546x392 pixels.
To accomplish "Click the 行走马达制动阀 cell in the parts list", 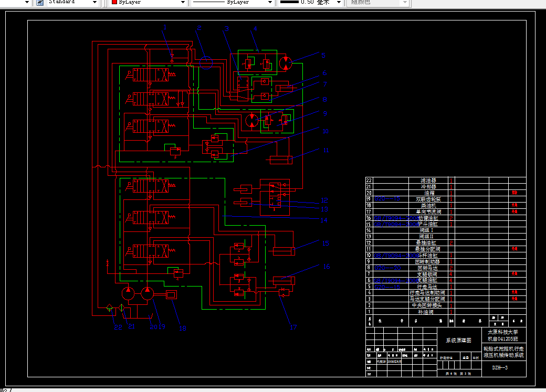I will click(x=427, y=293).
